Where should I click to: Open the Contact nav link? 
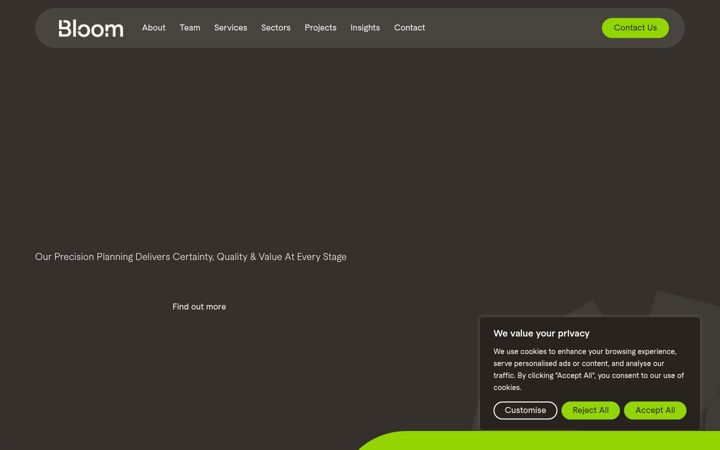pyautogui.click(x=409, y=28)
